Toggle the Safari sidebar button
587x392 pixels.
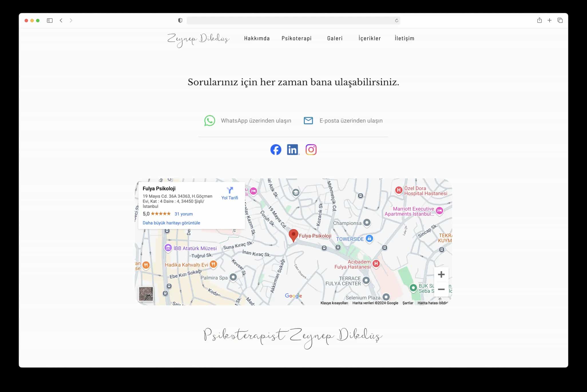point(50,21)
